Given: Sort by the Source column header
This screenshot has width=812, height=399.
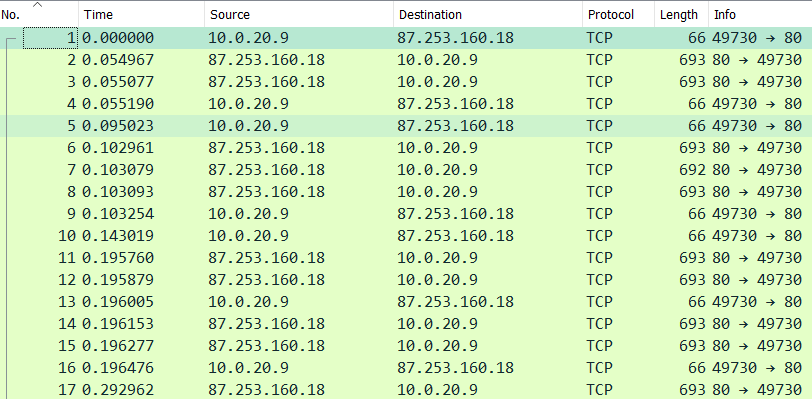Looking at the screenshot, I should [x=299, y=15].
